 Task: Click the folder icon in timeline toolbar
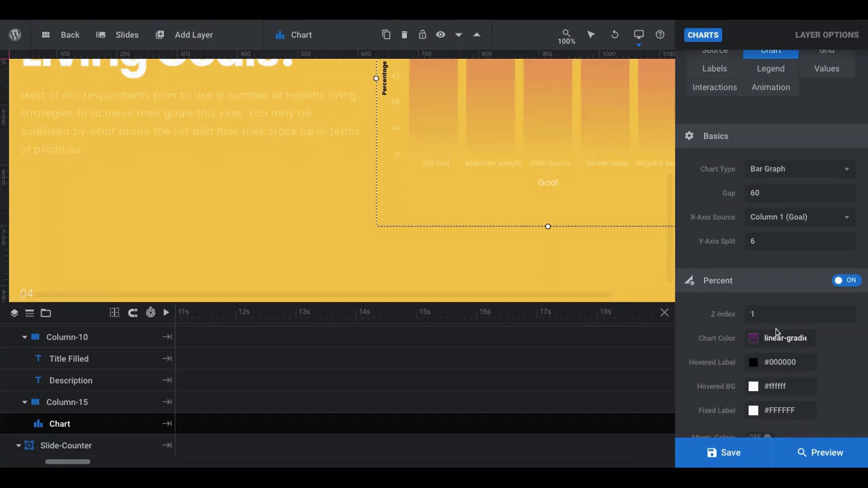tap(45, 312)
